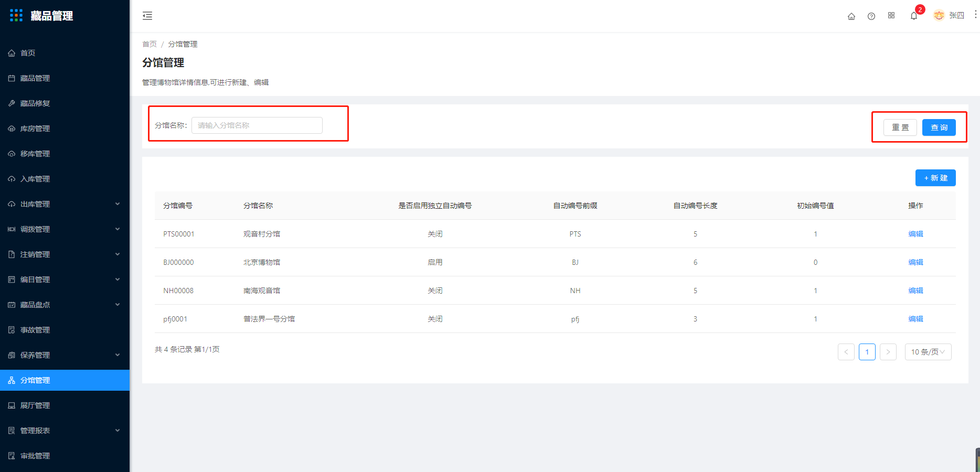
Task: Open 展厅管理 menu item
Action: click(65, 405)
